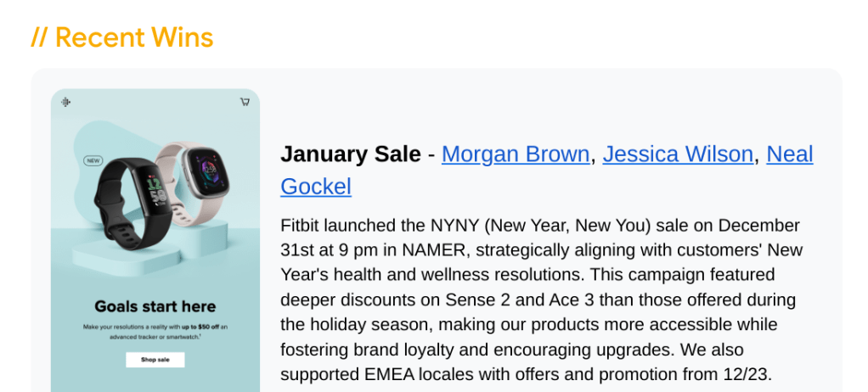Click the Recent Wins section heading
The height and width of the screenshot is (392, 868).
122,37
